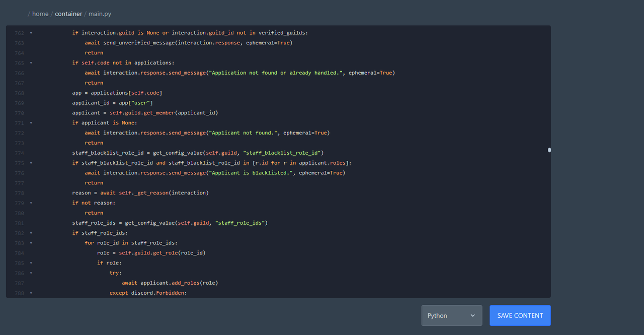644x335 pixels.
Task: Open the container breadcrumb link
Action: click(68, 14)
